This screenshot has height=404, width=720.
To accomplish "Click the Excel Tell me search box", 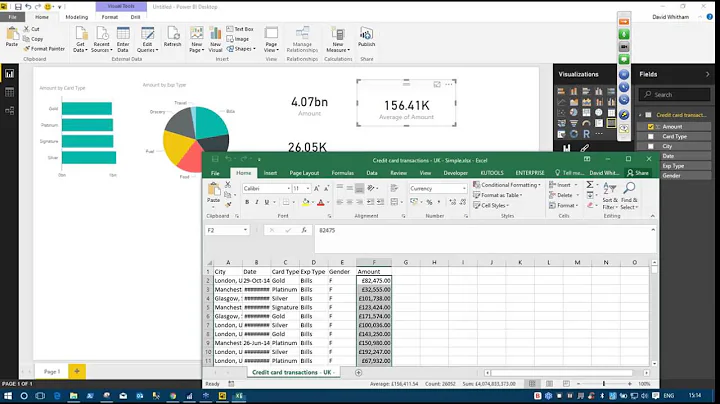I will pyautogui.click(x=569, y=173).
